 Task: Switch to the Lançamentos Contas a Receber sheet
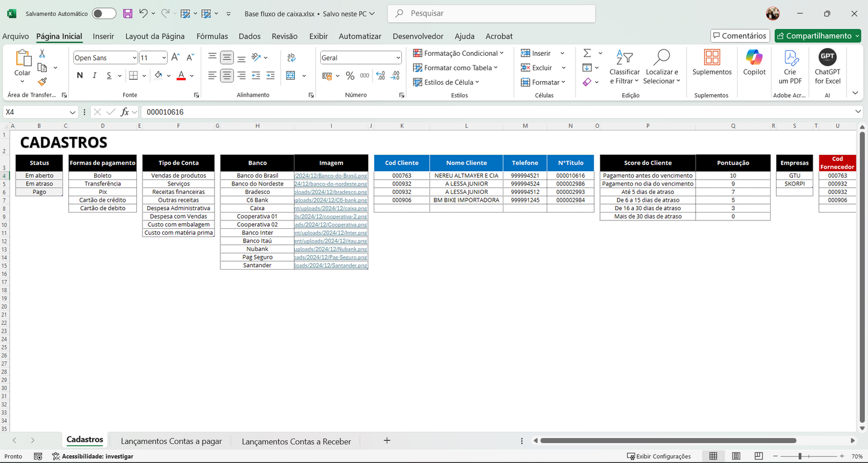296,441
